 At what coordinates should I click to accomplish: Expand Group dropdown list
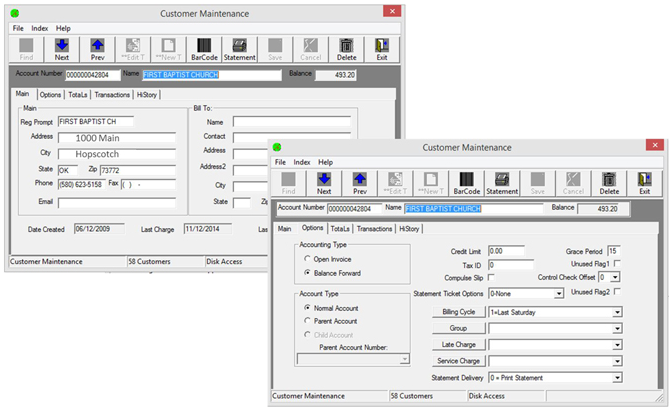pos(617,329)
